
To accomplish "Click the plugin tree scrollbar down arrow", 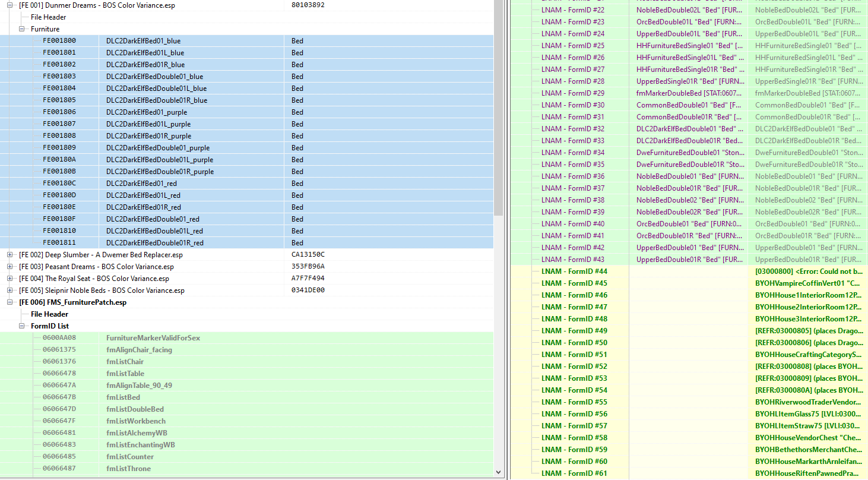I will [x=499, y=472].
